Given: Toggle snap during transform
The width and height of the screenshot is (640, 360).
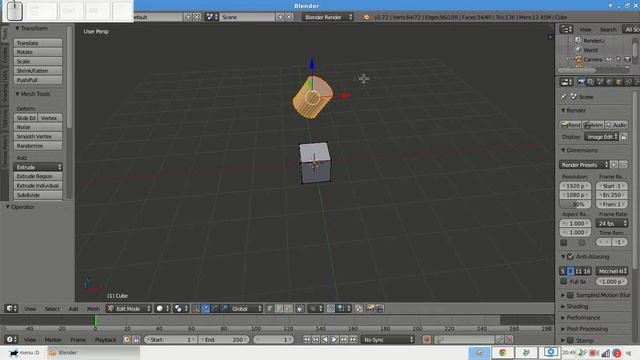Looking at the screenshot, I should 331,309.
